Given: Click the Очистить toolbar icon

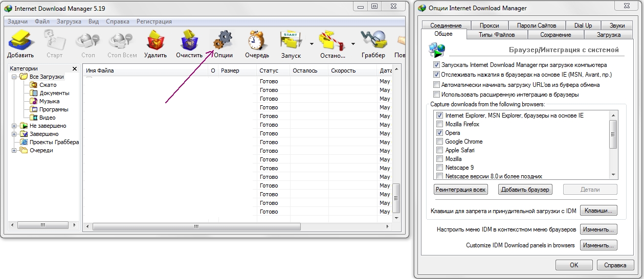Looking at the screenshot, I should coord(189,40).
